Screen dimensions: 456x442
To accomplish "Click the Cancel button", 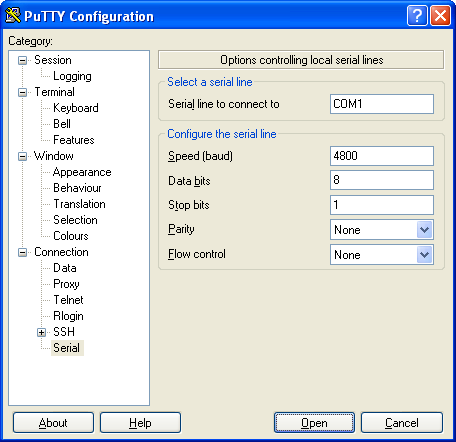I will click(x=402, y=423).
